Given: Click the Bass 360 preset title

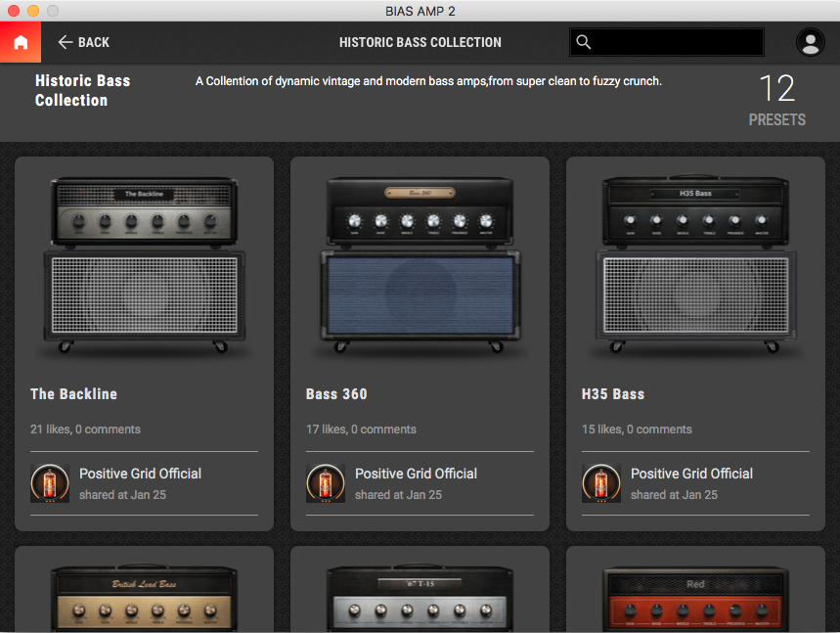Looking at the screenshot, I should point(336,394).
